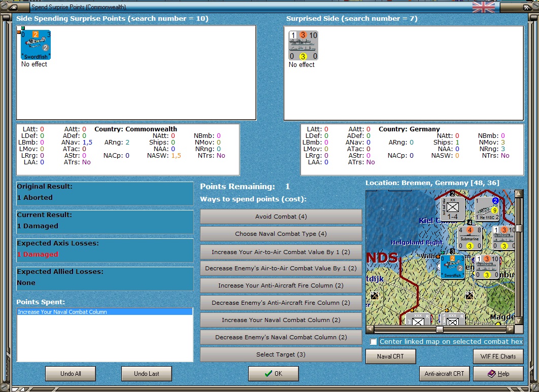Click the 'Country: Commonwealth' label

click(136, 129)
